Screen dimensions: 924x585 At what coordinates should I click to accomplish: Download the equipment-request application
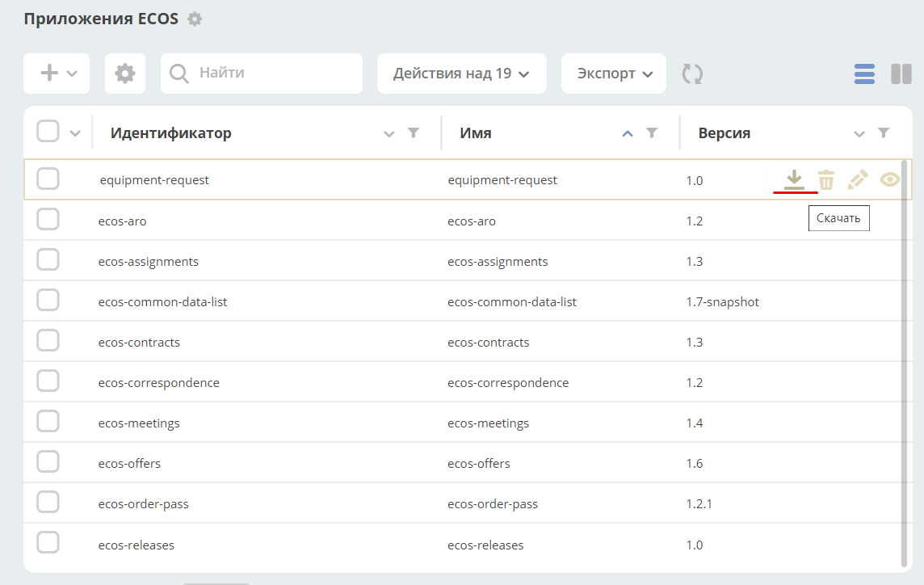coord(794,180)
